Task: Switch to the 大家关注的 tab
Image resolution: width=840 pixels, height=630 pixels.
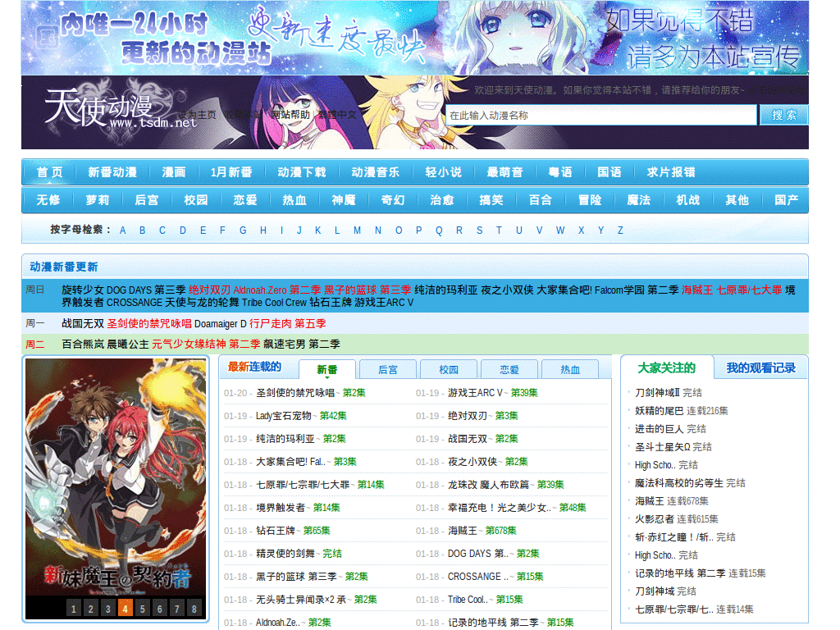Action: point(666,368)
